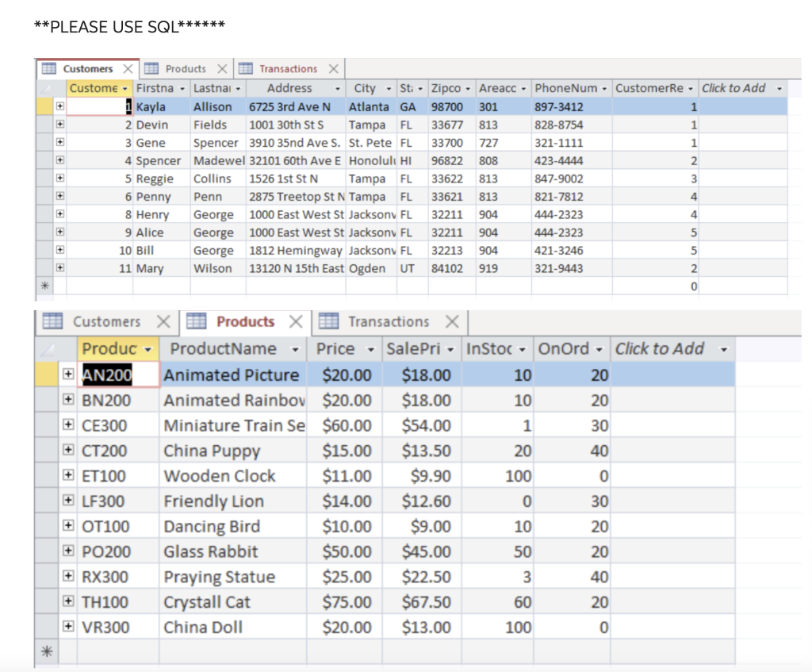Select the active Customers tab in upper table
812x672 pixels.
coord(87,69)
